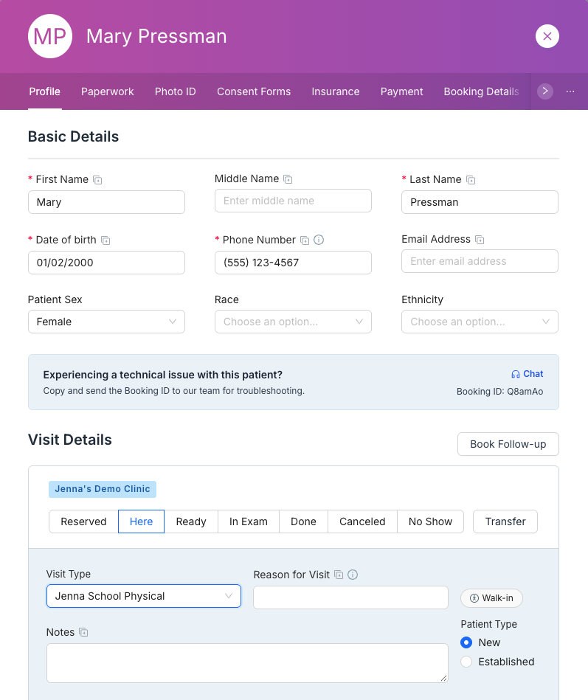Set visit status to In Exam
588x700 pixels.
point(248,521)
